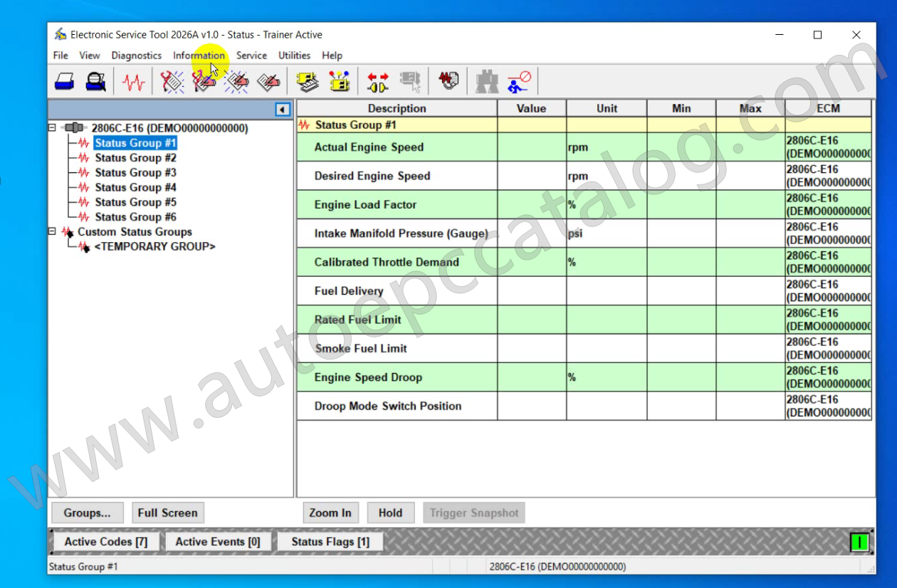The image size is (897, 588).
Task: Select the Engine Speed Droop row
Action: click(x=584, y=377)
